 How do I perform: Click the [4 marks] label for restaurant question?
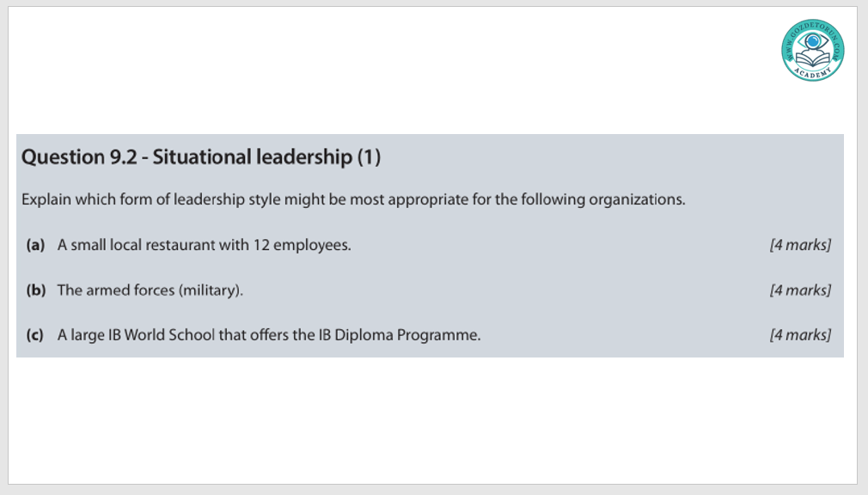click(800, 245)
